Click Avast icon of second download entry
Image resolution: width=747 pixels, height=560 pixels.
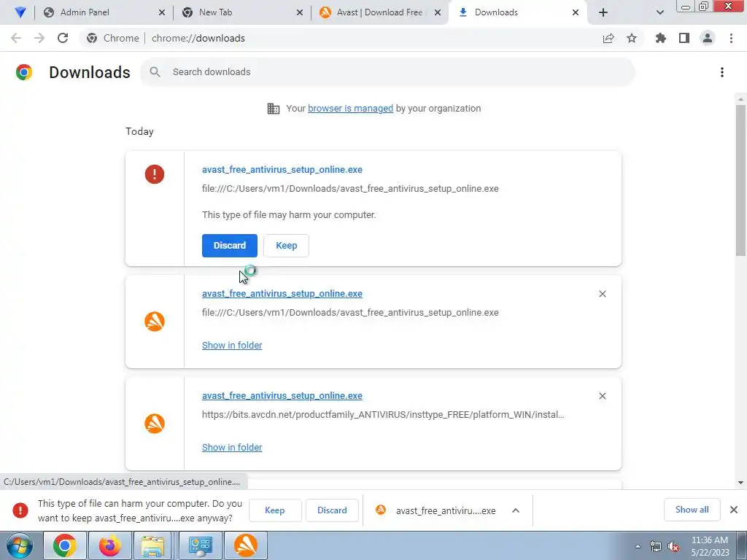coord(155,322)
